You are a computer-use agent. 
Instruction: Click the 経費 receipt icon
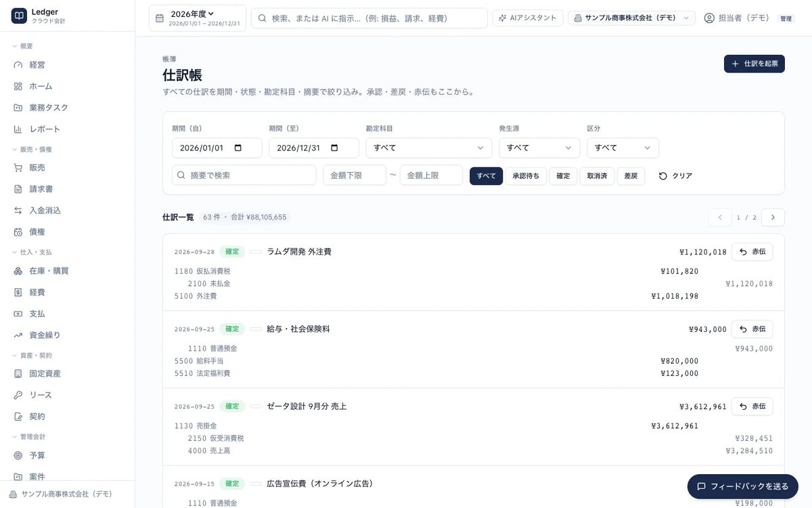click(x=18, y=293)
